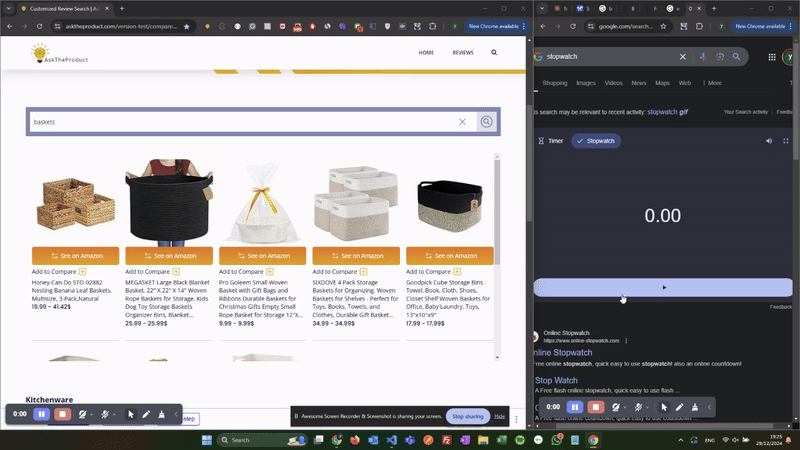The width and height of the screenshot is (800, 450).
Task: Open a new tab in left Chrome window
Action: tap(122, 9)
